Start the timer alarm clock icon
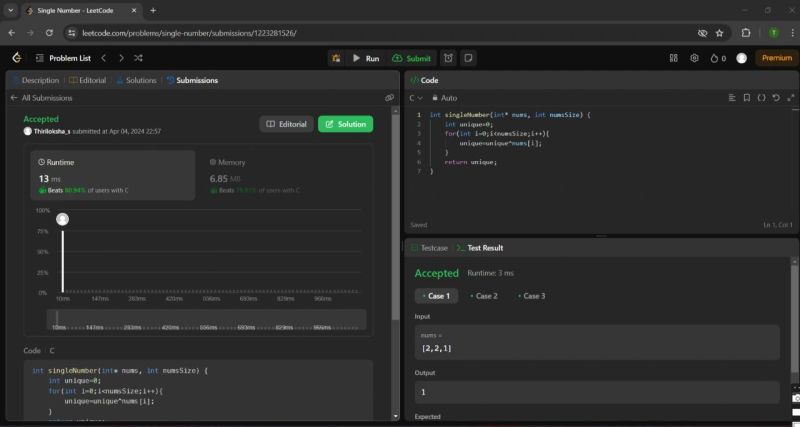Viewport: 800px width, 427px height. 448,58
